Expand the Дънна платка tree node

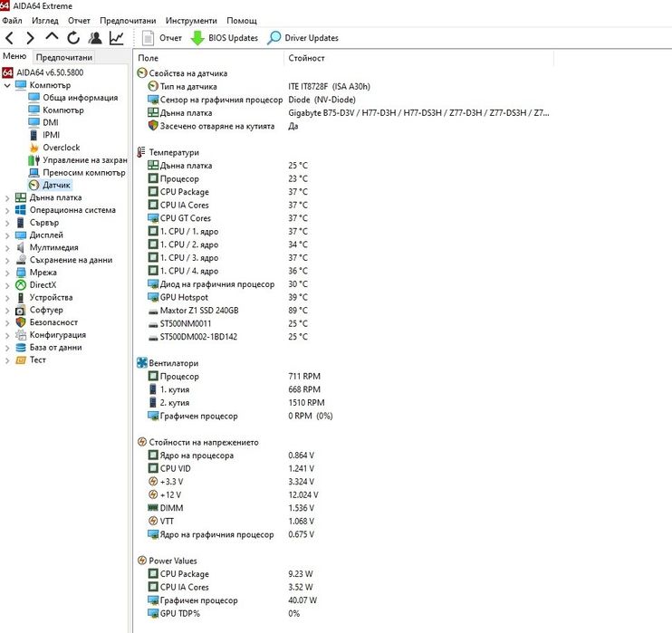(x=7, y=198)
